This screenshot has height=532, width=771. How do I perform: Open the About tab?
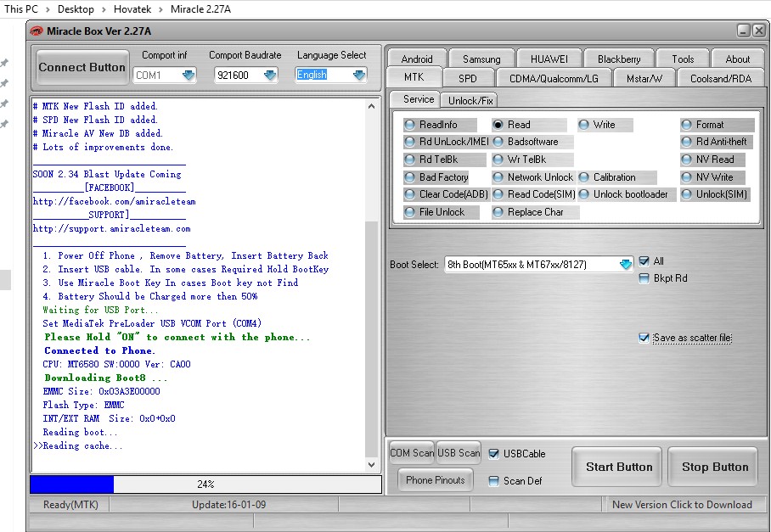[x=738, y=59]
